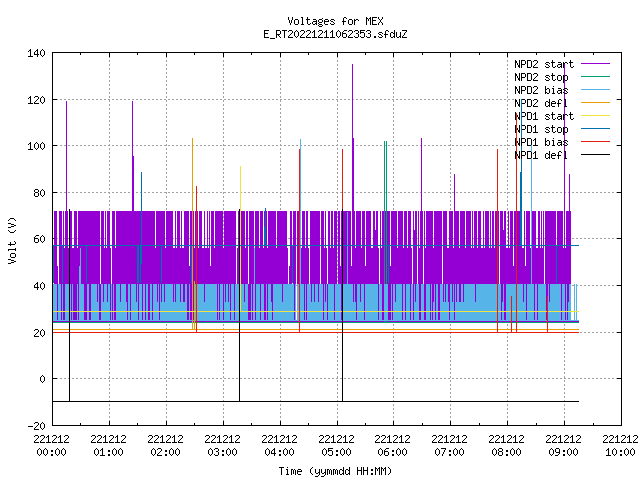Click the 221212 00:00 time tick label
The width and height of the screenshot is (640, 480).
(x=51, y=446)
